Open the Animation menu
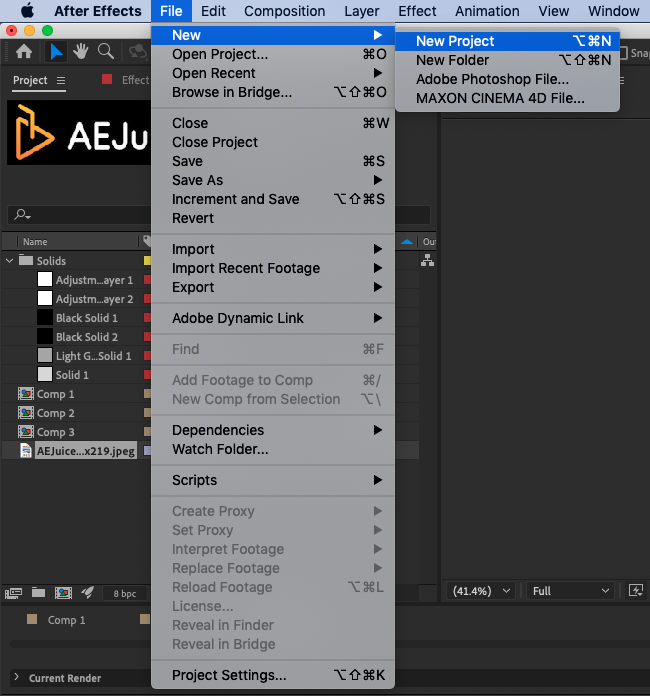Viewport: 650px width, 696px height. tap(487, 11)
